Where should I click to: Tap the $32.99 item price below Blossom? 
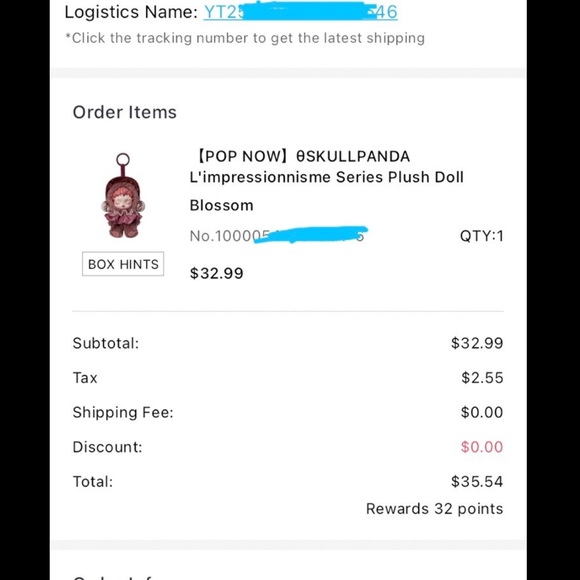click(216, 273)
